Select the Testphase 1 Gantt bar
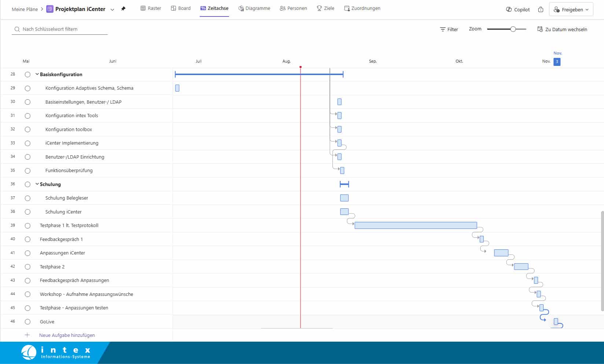604x364 pixels. coord(416,226)
